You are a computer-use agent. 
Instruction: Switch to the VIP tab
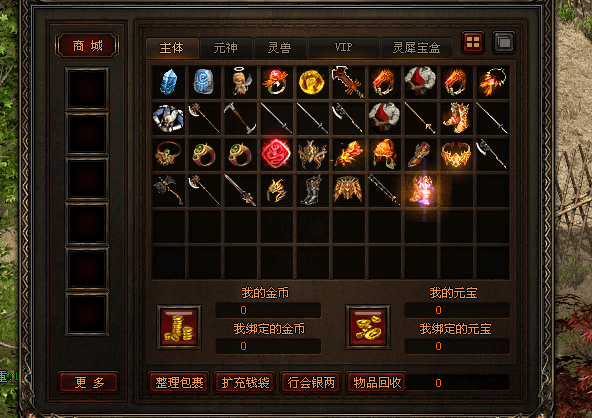click(344, 48)
